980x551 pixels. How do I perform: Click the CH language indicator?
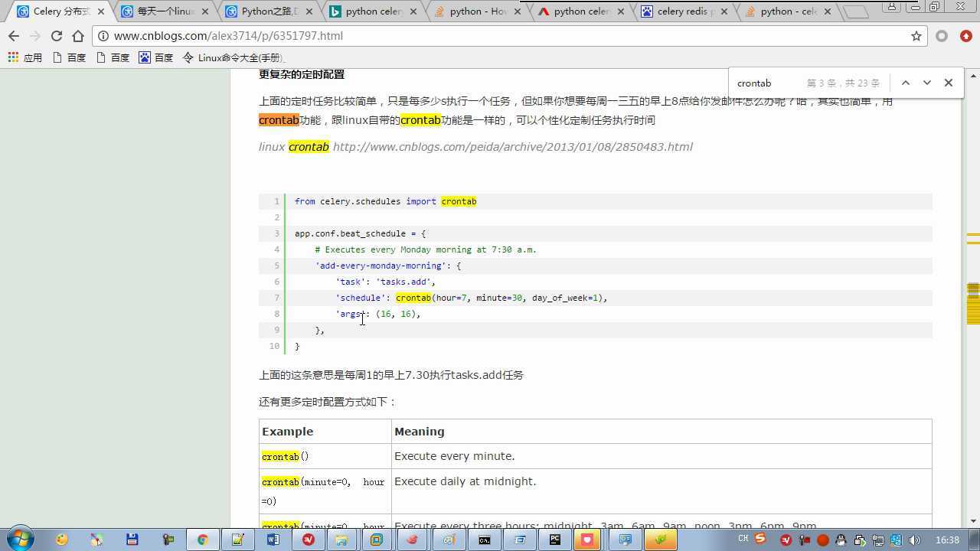743,540
